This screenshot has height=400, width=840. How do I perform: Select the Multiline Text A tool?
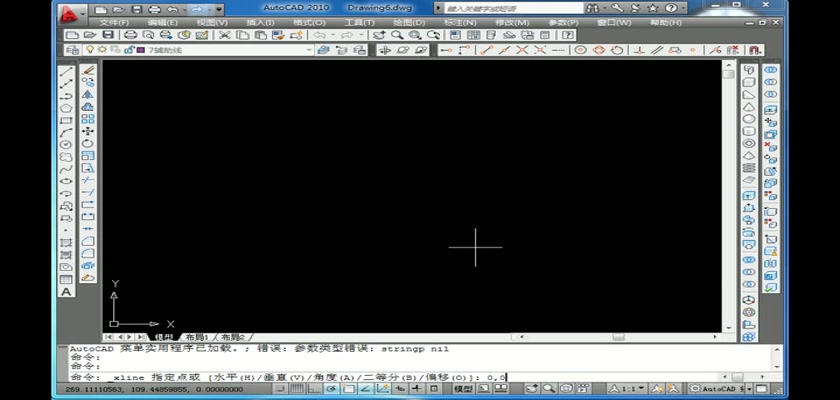click(x=66, y=292)
